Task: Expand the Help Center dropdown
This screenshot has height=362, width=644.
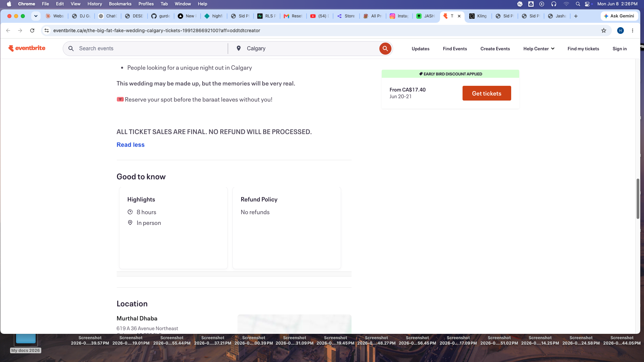Action: (x=539, y=49)
